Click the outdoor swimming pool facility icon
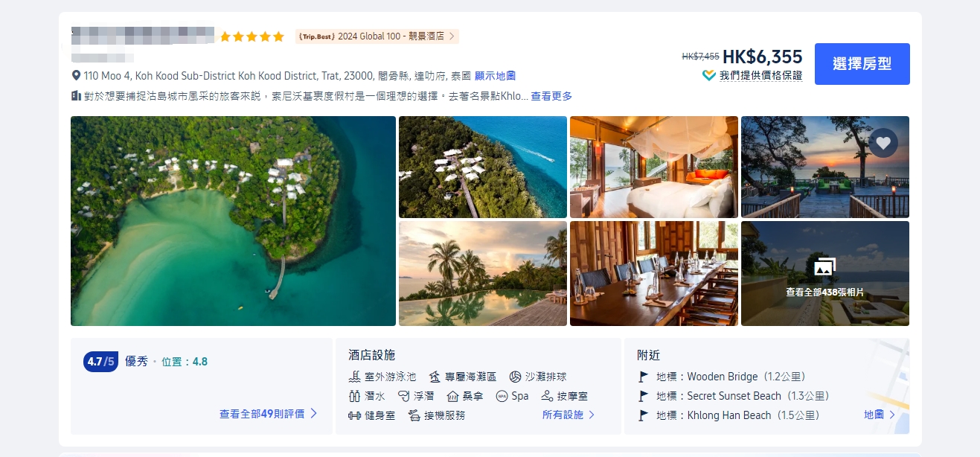Screen dimensions: 980x457 coord(354,377)
